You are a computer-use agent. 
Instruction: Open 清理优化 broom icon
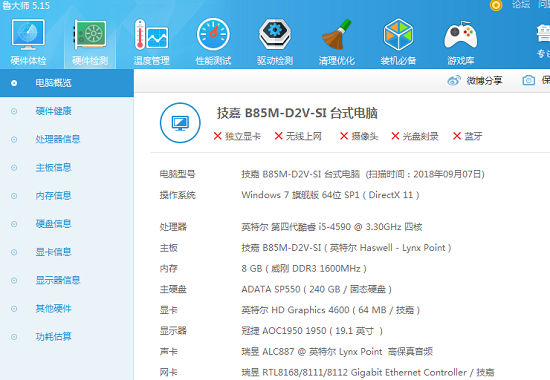coord(337,34)
